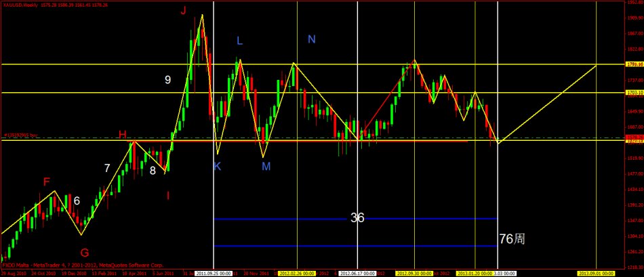Select the 1703.10 price level tag

634,92
